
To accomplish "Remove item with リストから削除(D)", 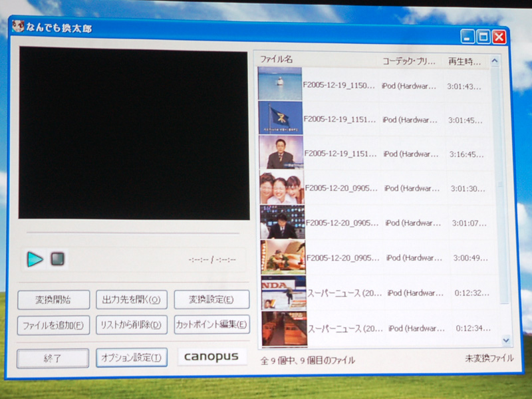I will point(132,325).
